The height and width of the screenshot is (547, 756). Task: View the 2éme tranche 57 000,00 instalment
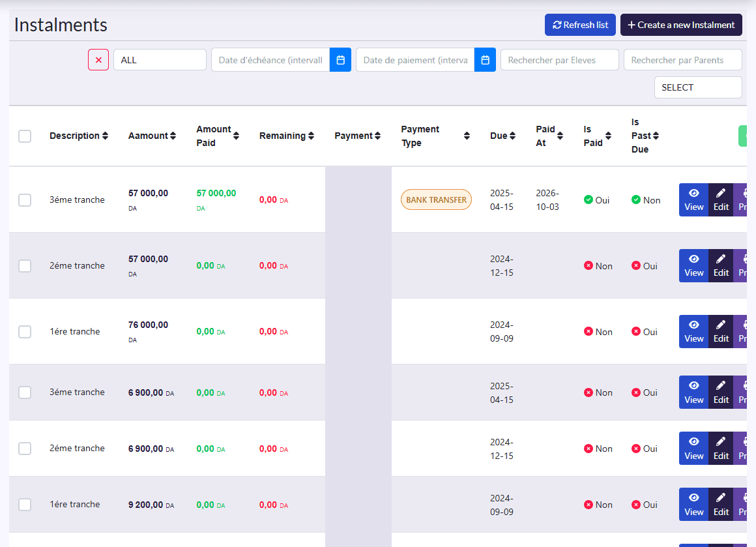coord(694,266)
